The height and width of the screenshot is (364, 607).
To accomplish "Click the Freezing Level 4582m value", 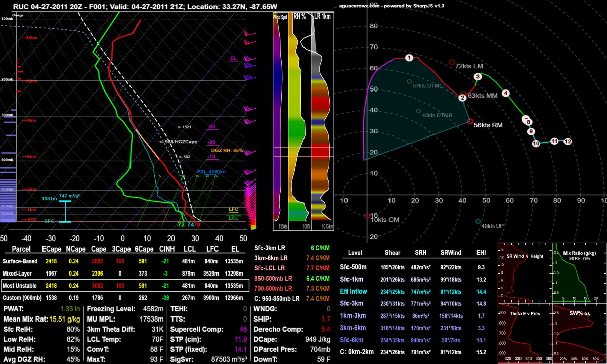I will 153,309.
